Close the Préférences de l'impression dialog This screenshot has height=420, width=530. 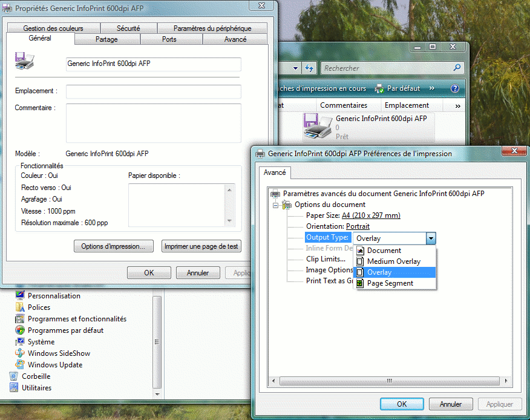[x=514, y=151]
